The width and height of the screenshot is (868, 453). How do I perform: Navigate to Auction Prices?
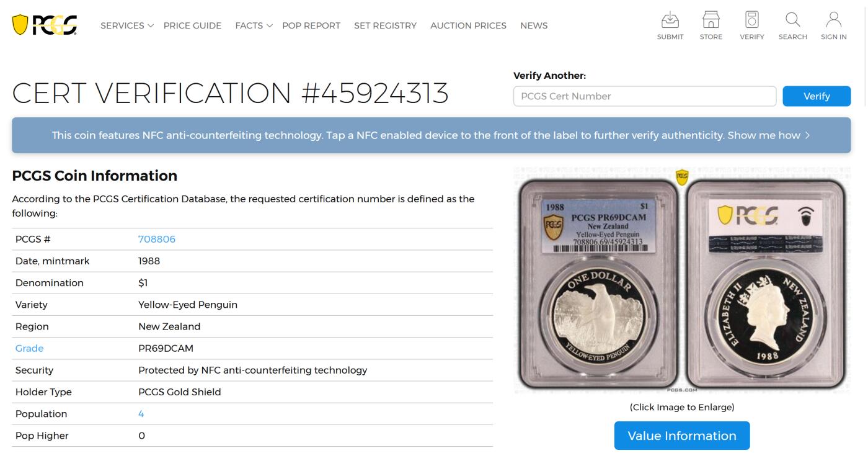tap(468, 25)
